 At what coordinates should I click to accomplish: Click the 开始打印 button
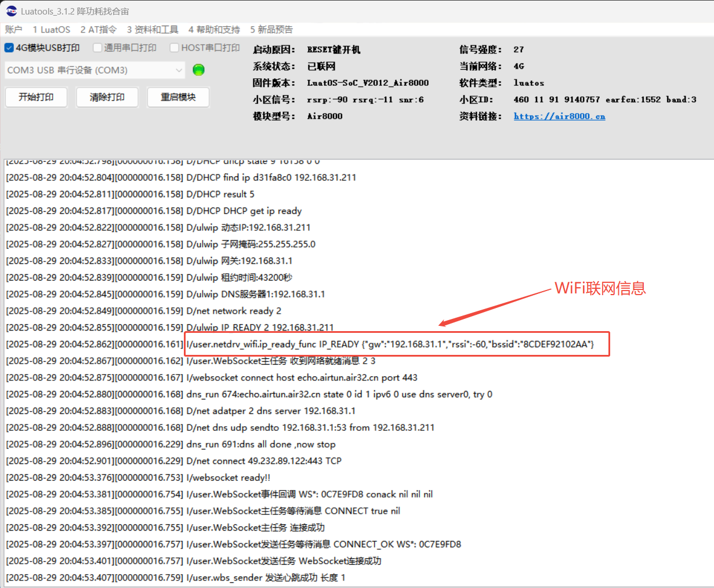[x=36, y=97]
